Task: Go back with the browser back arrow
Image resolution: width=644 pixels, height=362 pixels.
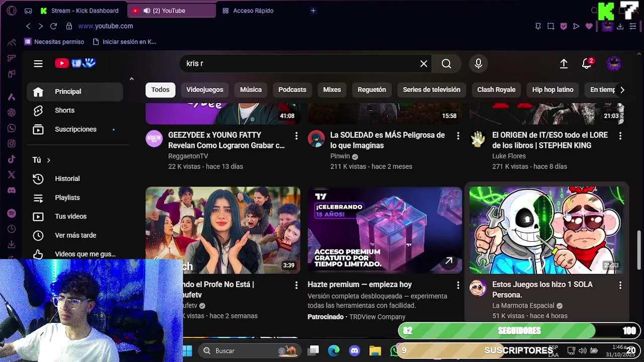Action: (28, 26)
